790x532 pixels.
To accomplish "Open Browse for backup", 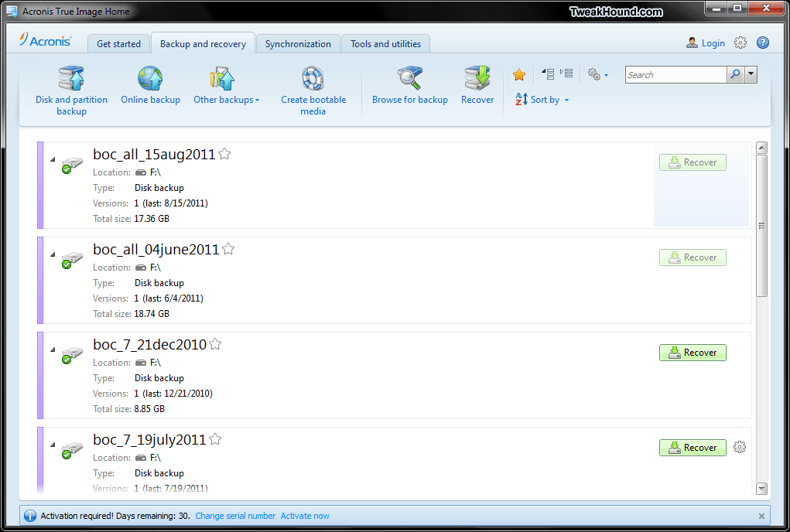I will [x=409, y=86].
